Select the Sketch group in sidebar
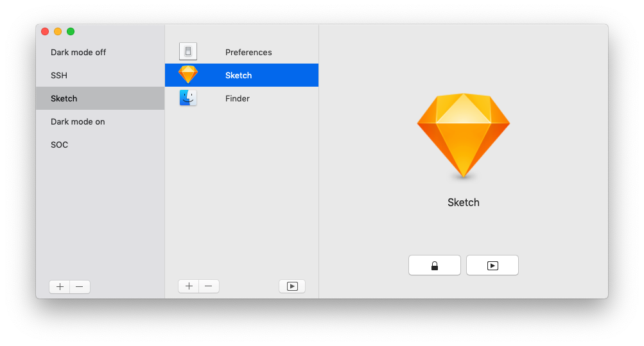This screenshot has height=346, width=644. pyautogui.click(x=100, y=98)
